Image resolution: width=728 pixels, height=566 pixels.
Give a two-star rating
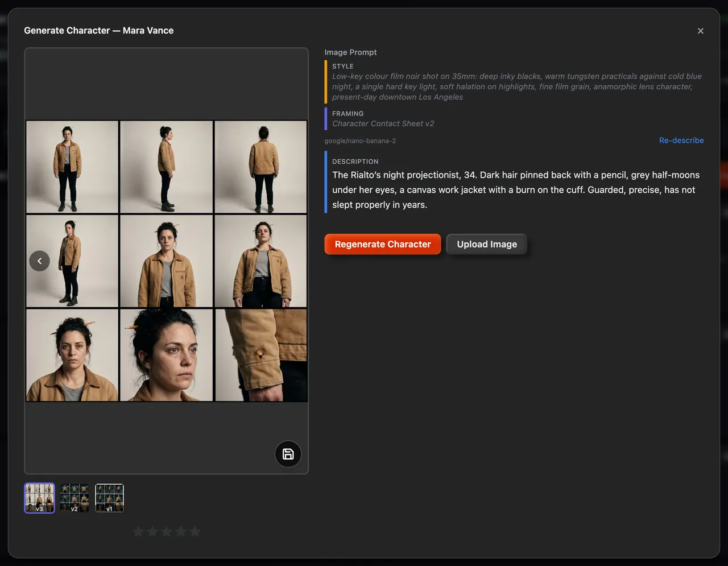152,531
